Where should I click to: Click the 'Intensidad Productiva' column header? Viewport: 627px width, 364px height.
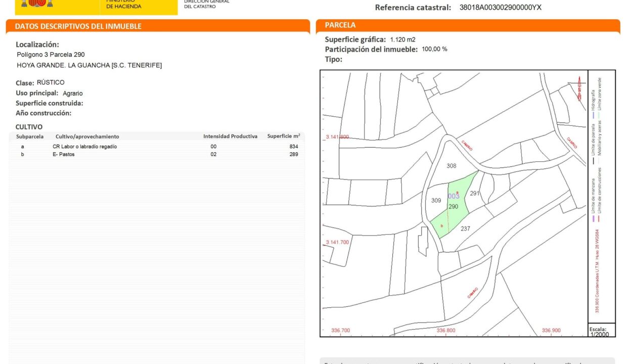click(x=230, y=136)
